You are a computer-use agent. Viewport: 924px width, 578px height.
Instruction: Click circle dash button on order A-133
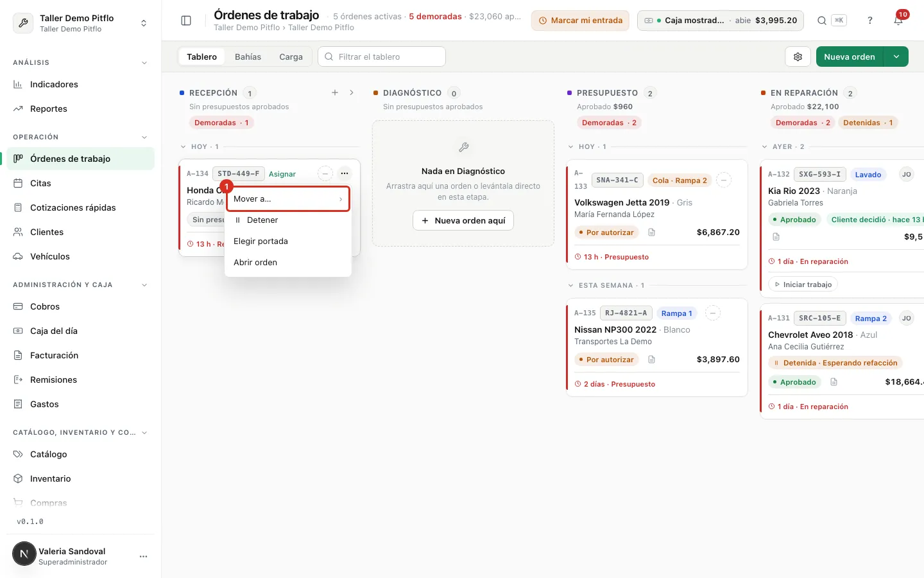(723, 180)
